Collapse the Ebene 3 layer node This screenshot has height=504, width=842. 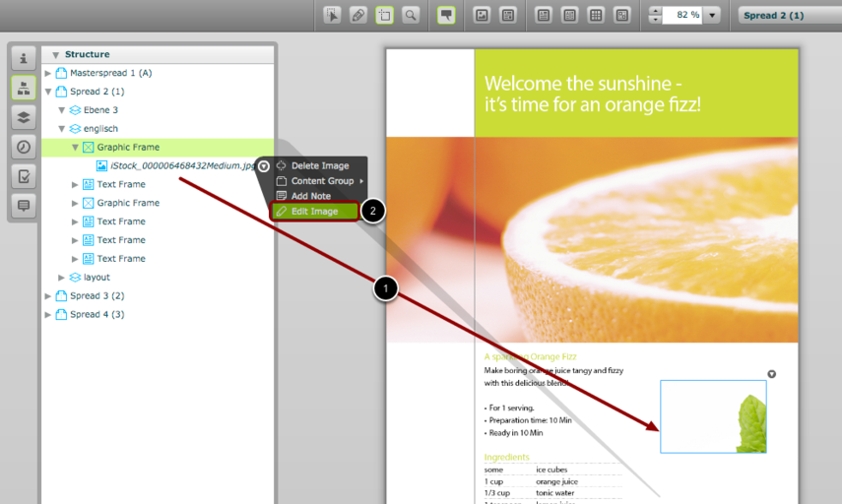(x=62, y=110)
